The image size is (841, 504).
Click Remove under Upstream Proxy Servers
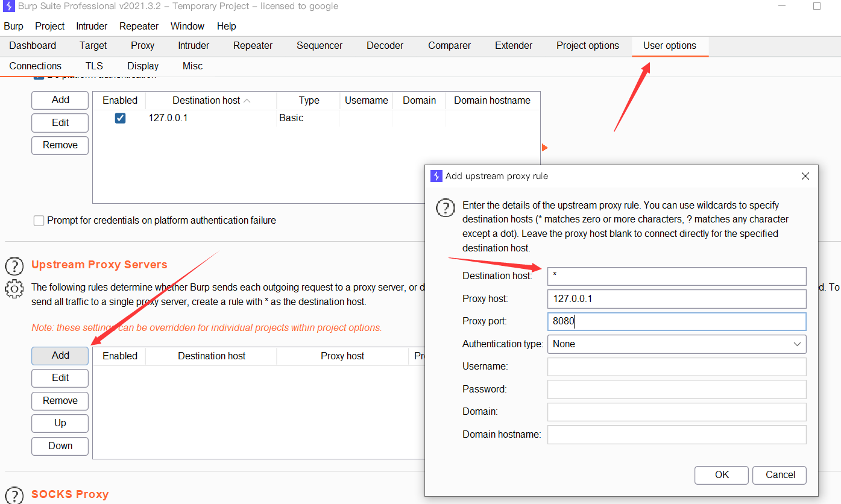click(x=60, y=401)
